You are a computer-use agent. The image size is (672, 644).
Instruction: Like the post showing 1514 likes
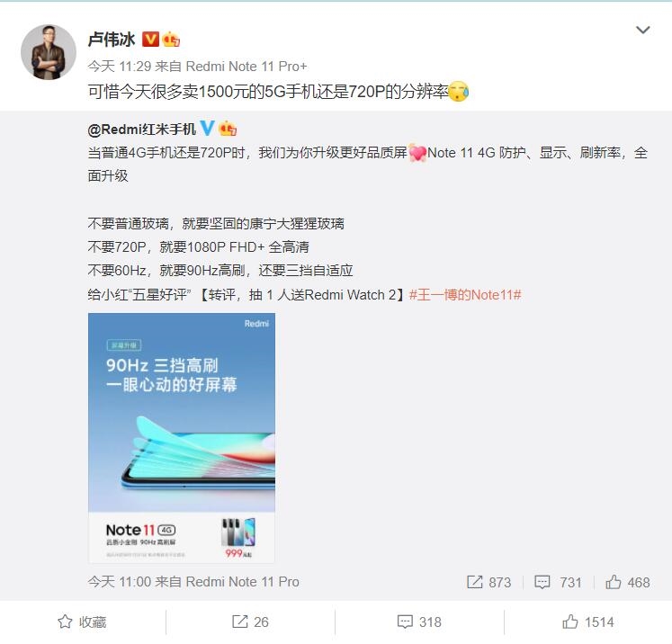tap(588, 622)
